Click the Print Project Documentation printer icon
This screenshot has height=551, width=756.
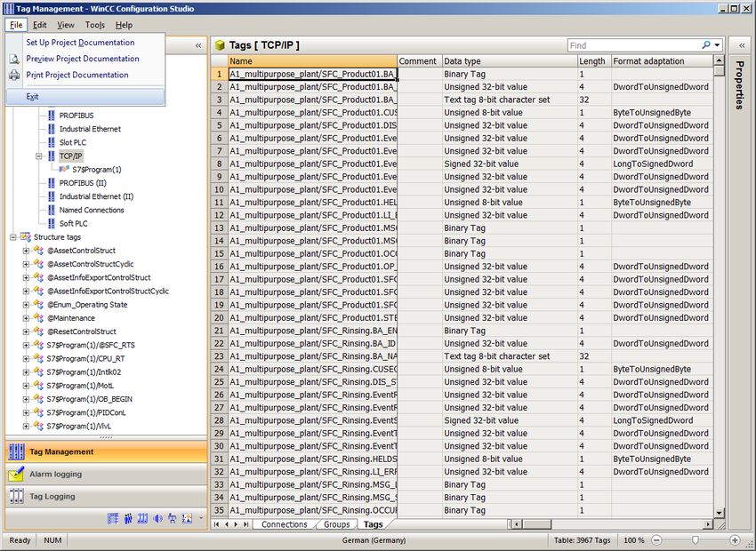[14, 75]
